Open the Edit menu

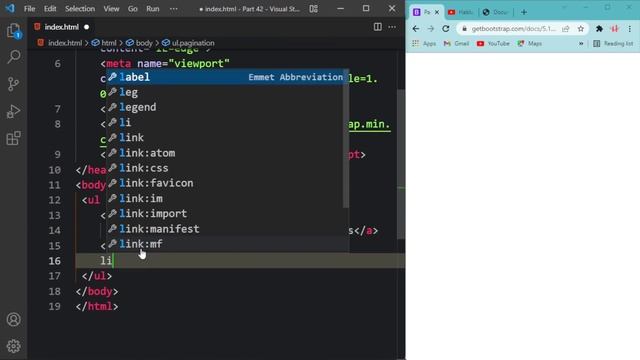click(x=50, y=9)
